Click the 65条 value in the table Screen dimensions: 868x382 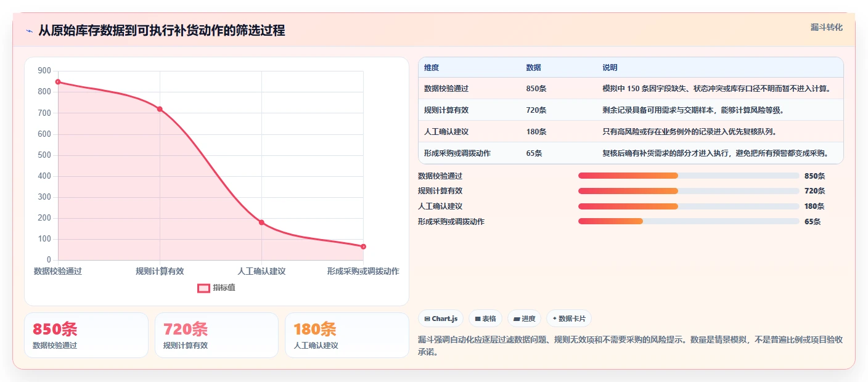tap(534, 153)
